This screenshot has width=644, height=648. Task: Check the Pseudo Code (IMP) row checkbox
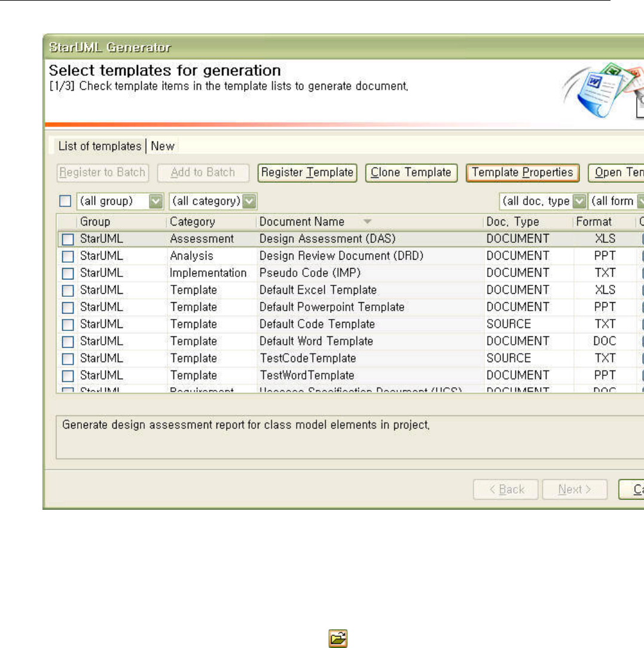click(68, 273)
